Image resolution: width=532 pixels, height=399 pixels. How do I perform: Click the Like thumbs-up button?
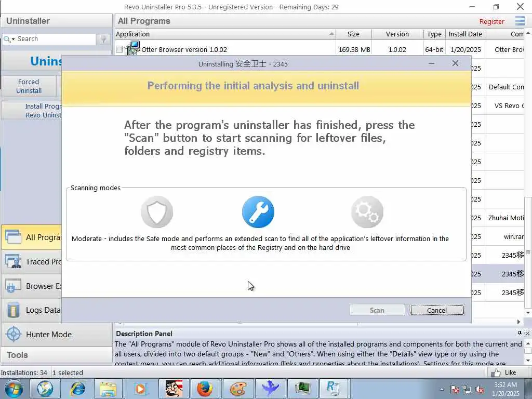tap(504, 373)
